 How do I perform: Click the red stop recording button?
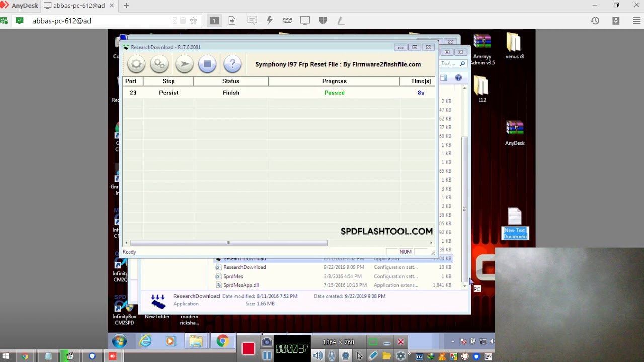248,348
